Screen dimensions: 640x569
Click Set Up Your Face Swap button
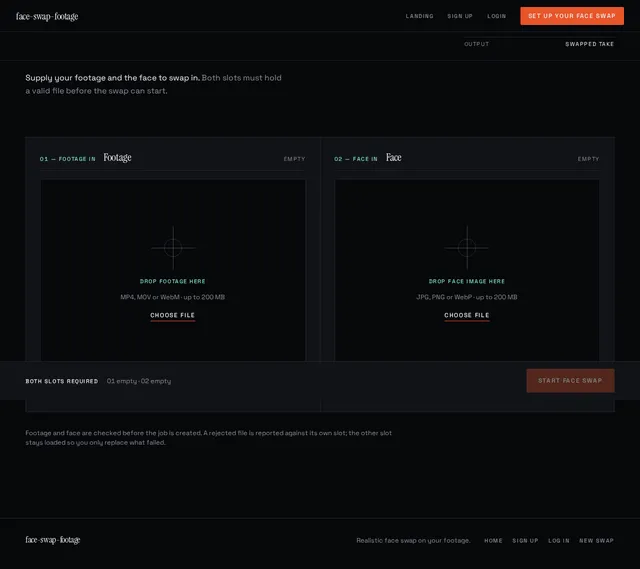click(572, 16)
